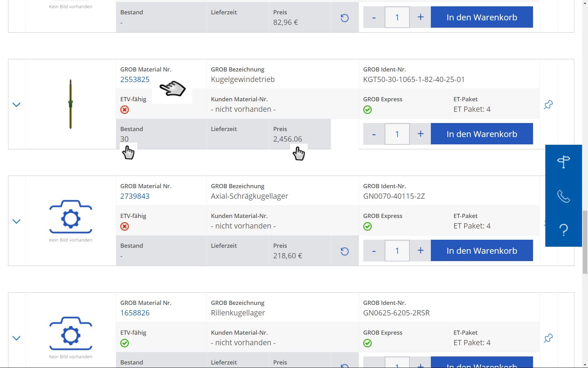
Task: Add Kugelgewindetrieb to the Warenkorb
Action: 482,134
